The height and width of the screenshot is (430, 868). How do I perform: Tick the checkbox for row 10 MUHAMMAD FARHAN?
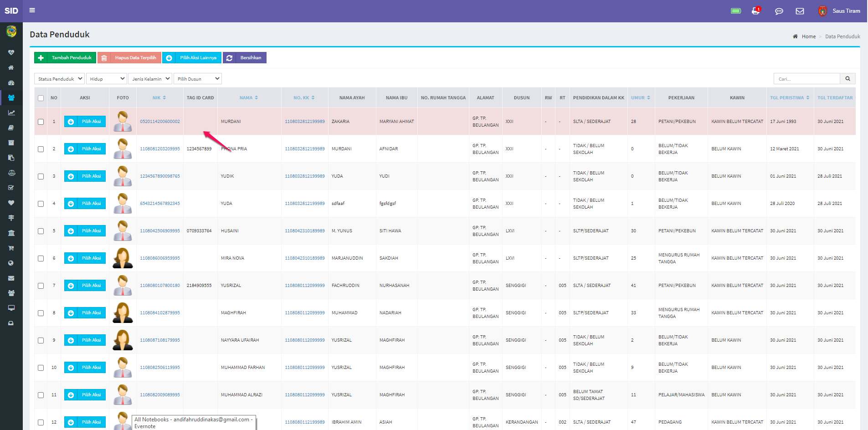click(x=41, y=368)
